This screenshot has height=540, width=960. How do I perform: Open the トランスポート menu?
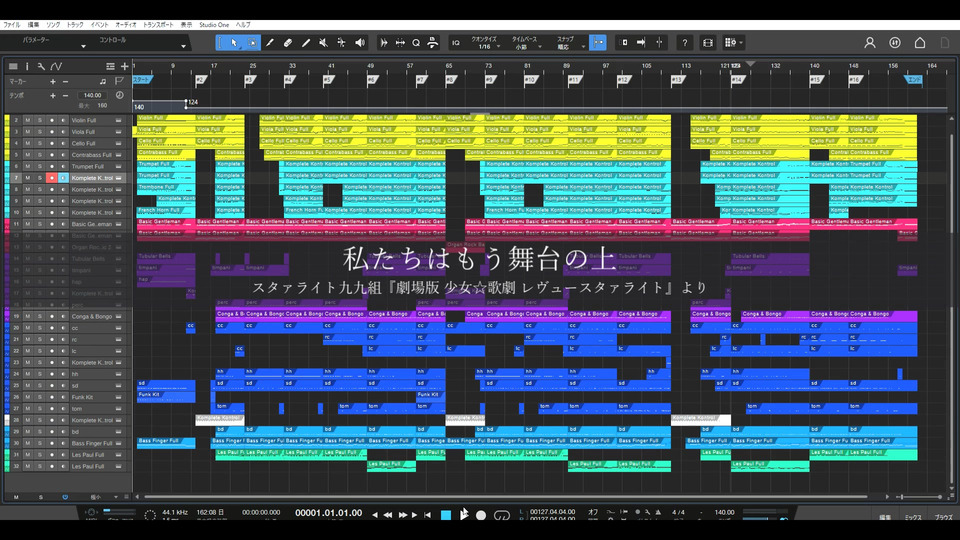coord(158,24)
